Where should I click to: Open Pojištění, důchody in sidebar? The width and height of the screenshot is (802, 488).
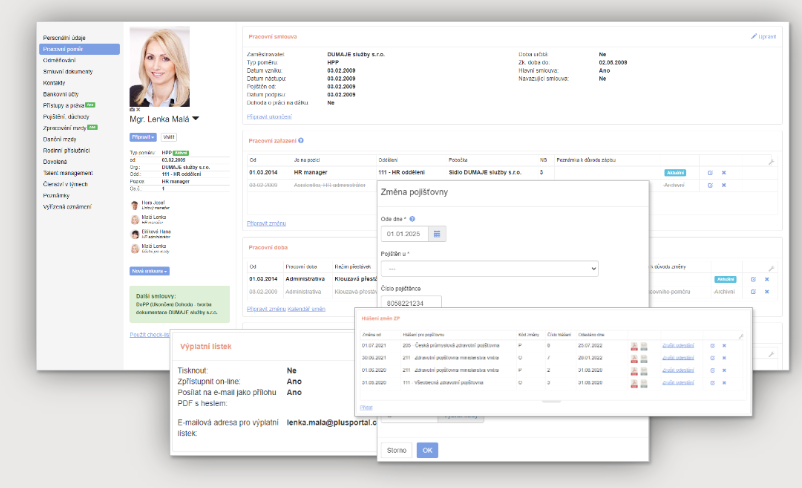click(x=66, y=117)
